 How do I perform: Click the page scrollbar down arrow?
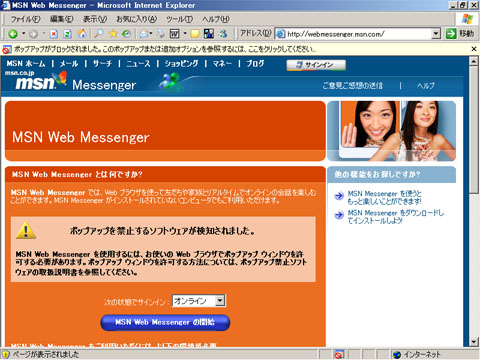pos(474,342)
